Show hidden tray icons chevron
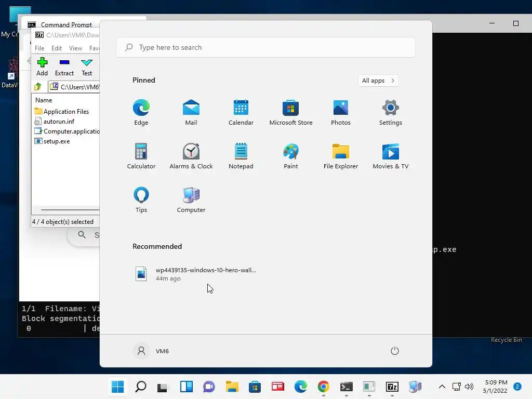The width and height of the screenshot is (532, 399). point(442,387)
